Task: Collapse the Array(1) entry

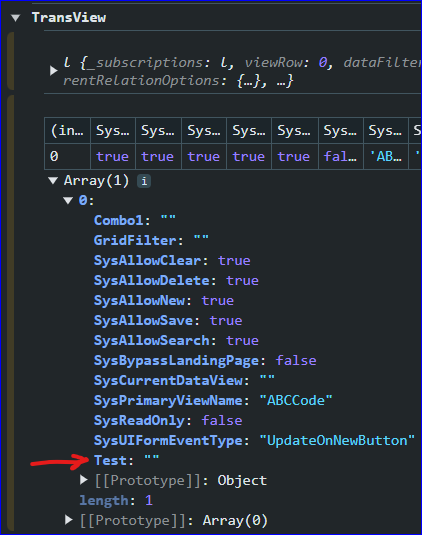Action: pyautogui.click(x=53, y=180)
